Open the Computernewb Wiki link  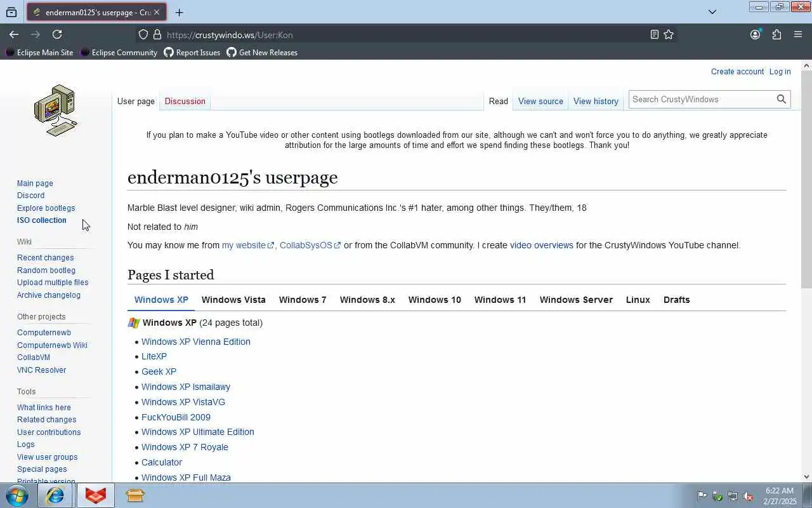pyautogui.click(x=52, y=345)
